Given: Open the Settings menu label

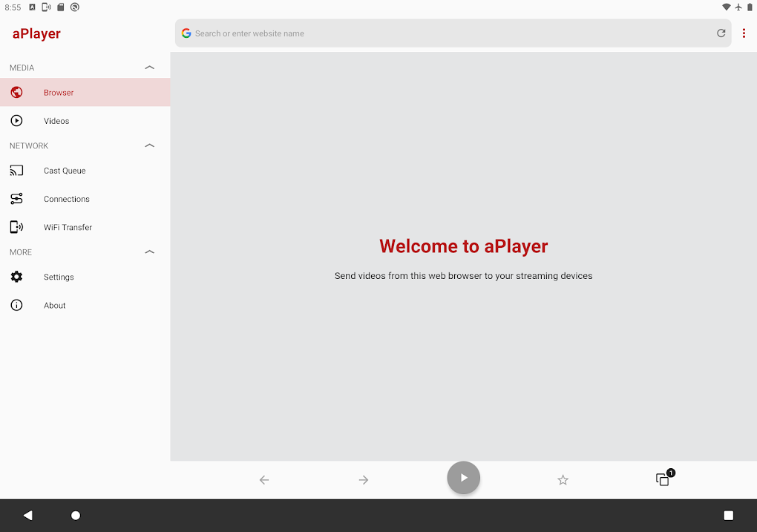Looking at the screenshot, I should [59, 277].
